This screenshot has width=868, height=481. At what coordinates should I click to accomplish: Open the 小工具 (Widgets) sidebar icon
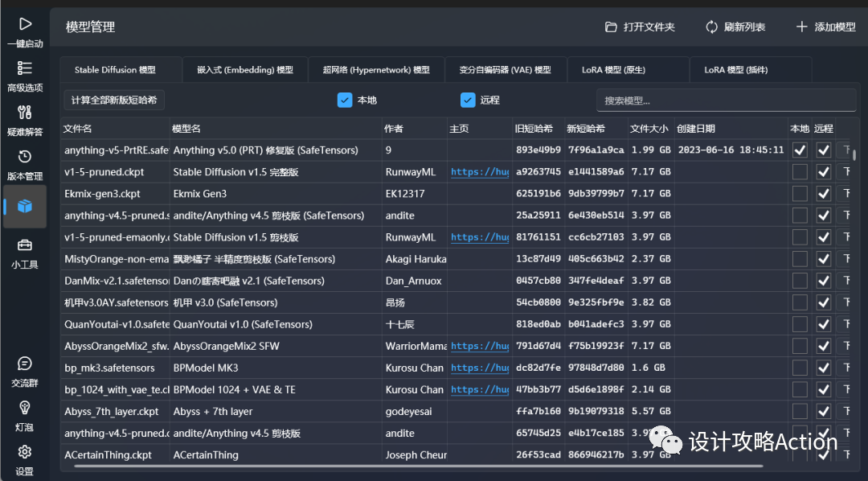pos(24,253)
